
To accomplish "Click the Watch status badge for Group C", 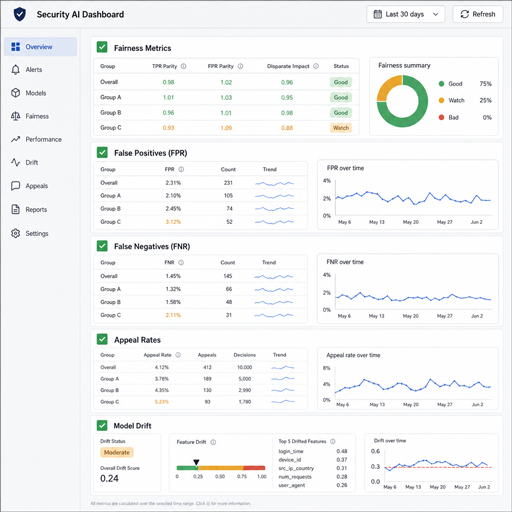I will [x=341, y=128].
